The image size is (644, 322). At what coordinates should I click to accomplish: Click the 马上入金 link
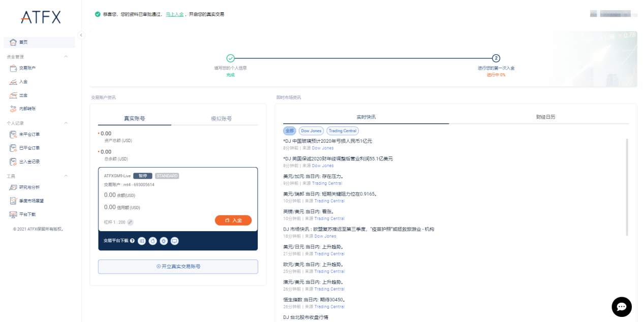(x=174, y=14)
